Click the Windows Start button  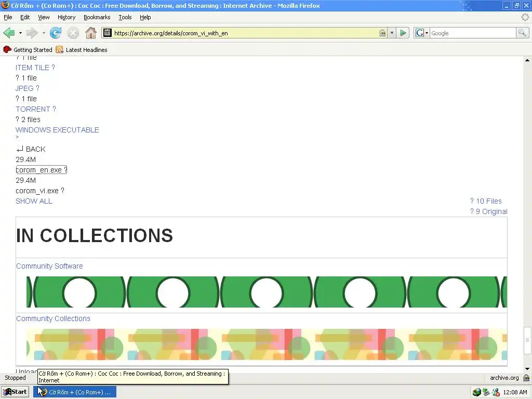click(x=15, y=392)
